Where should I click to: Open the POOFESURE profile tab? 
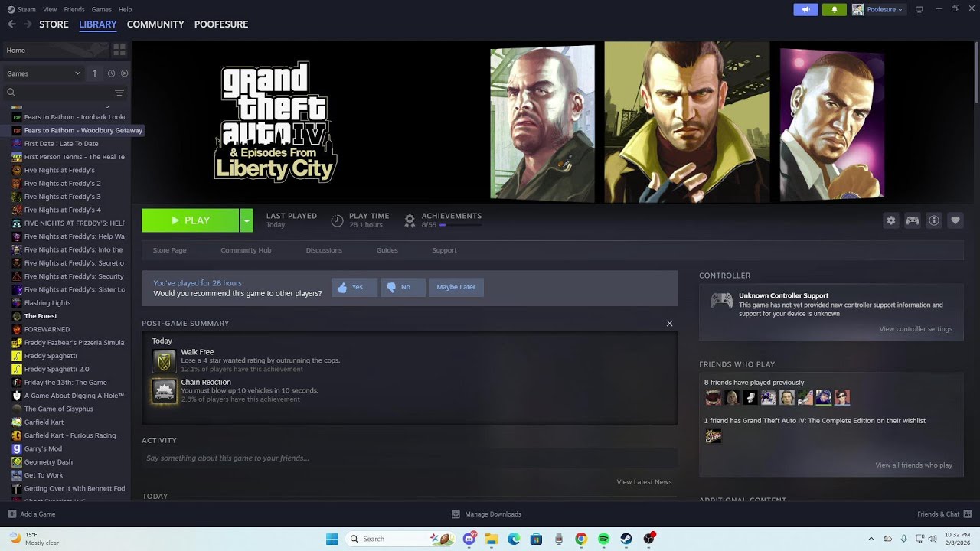point(221,24)
